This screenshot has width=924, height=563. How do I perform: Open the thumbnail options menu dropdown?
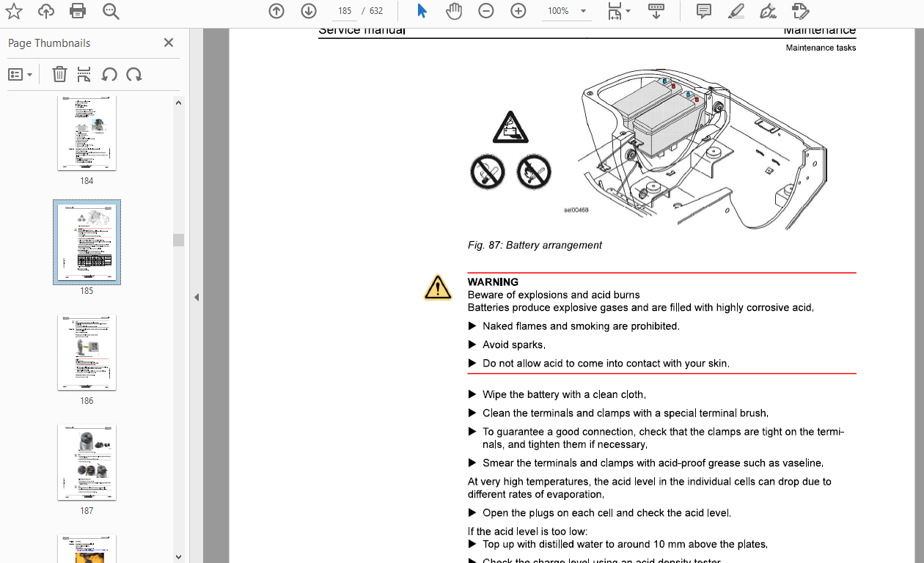click(x=21, y=74)
